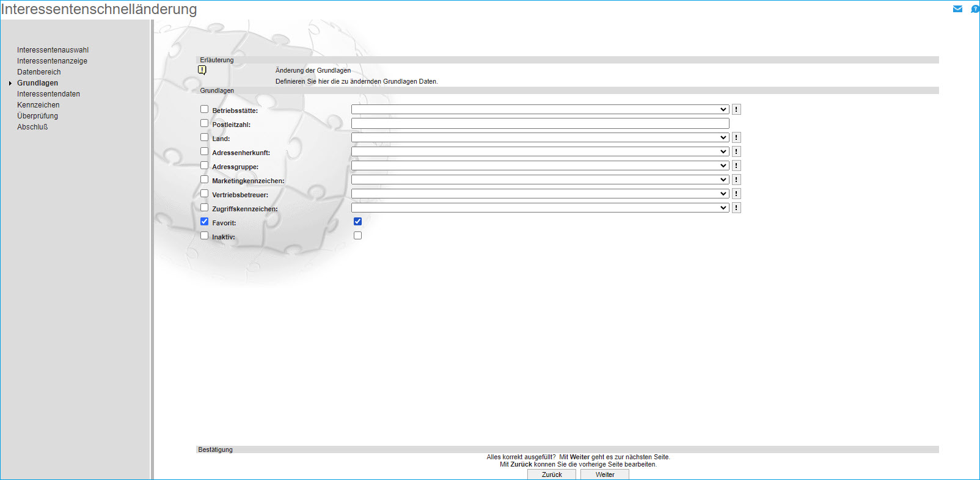
Task: Uncheck the Favorit row selection checkbox
Action: click(x=205, y=222)
